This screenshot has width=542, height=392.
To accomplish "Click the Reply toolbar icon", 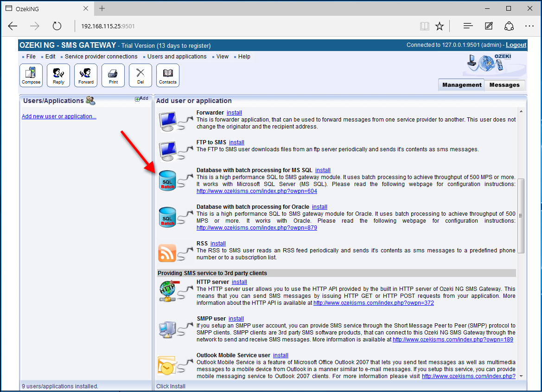I will coord(58,75).
